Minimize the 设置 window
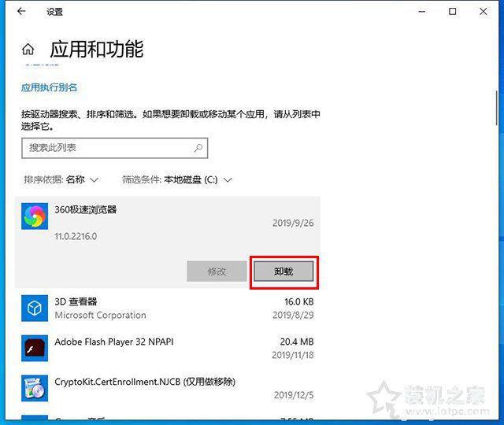Screen dimensions: 504x425 tap(422, 12)
